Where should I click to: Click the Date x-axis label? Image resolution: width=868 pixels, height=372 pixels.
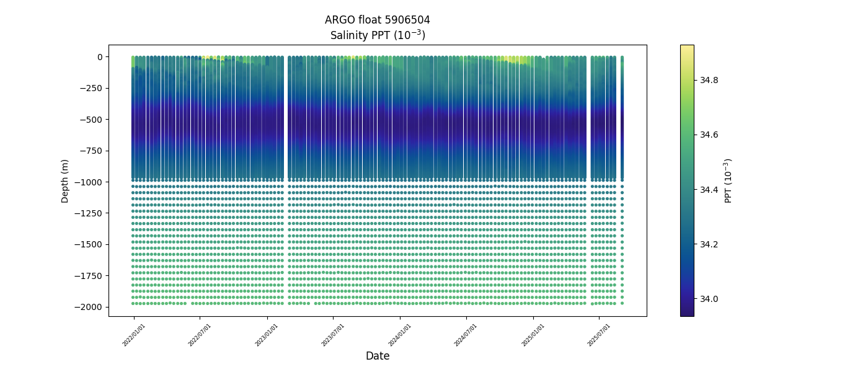point(377,356)
